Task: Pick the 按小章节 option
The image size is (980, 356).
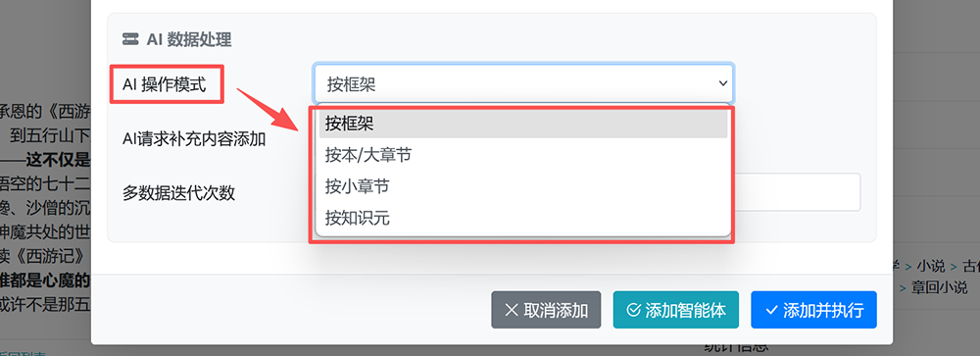Action: pos(523,185)
